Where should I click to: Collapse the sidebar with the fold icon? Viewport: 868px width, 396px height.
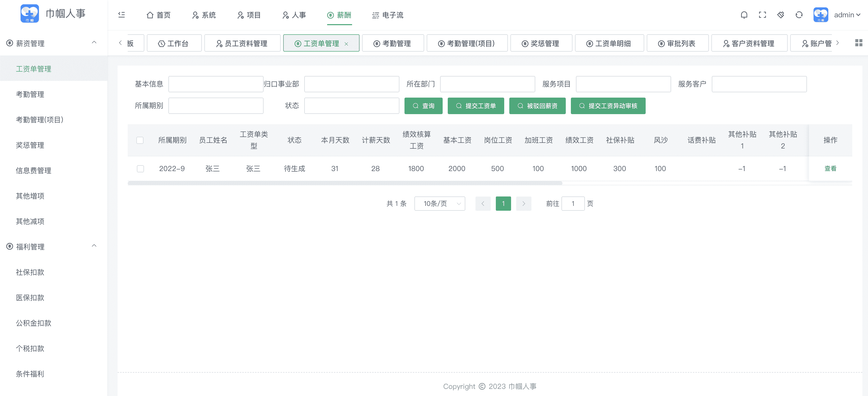point(122,15)
